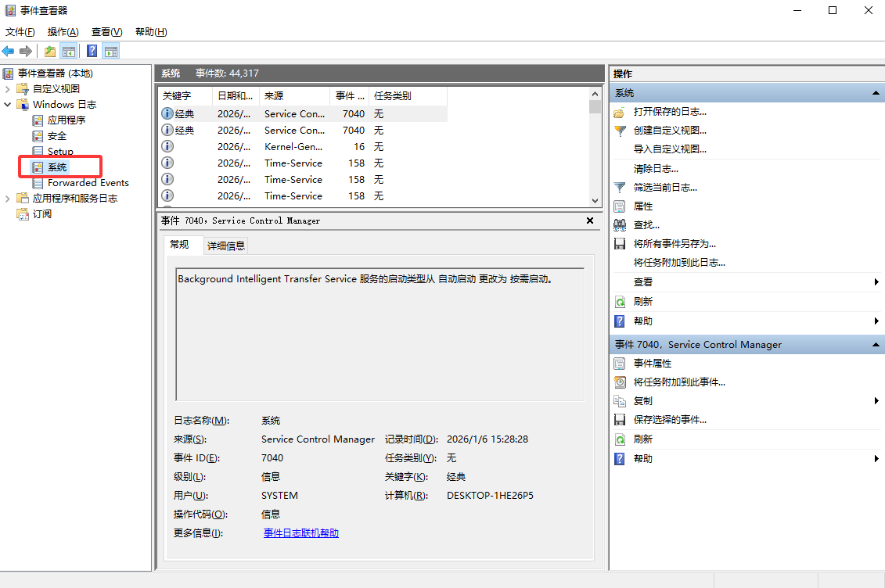Click 清除日志 in the actions pane
The height and width of the screenshot is (588, 885).
pos(656,169)
